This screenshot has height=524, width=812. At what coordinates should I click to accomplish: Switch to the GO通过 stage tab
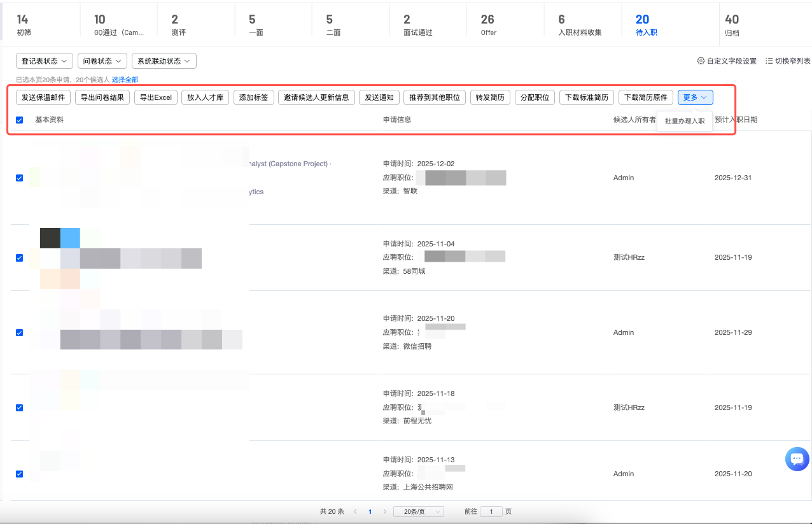(x=119, y=25)
